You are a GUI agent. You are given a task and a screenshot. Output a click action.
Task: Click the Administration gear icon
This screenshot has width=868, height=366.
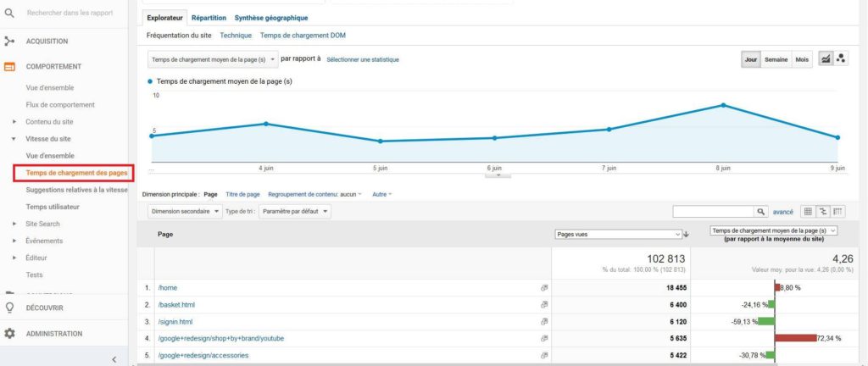(x=9, y=334)
